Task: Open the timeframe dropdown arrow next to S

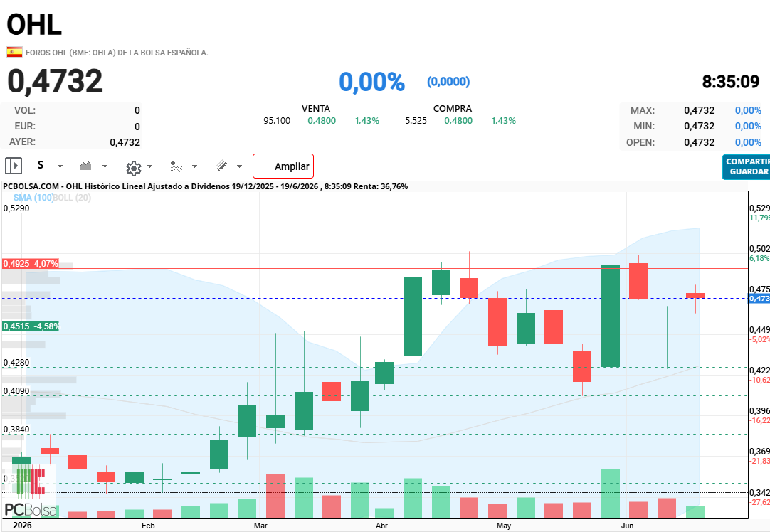Action: (60, 166)
